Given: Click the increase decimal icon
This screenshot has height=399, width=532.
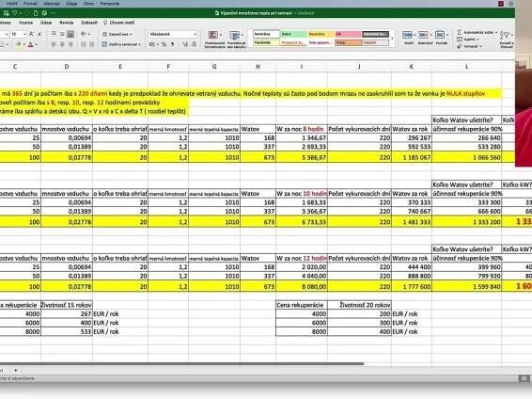Looking at the screenshot, I should (185, 44).
